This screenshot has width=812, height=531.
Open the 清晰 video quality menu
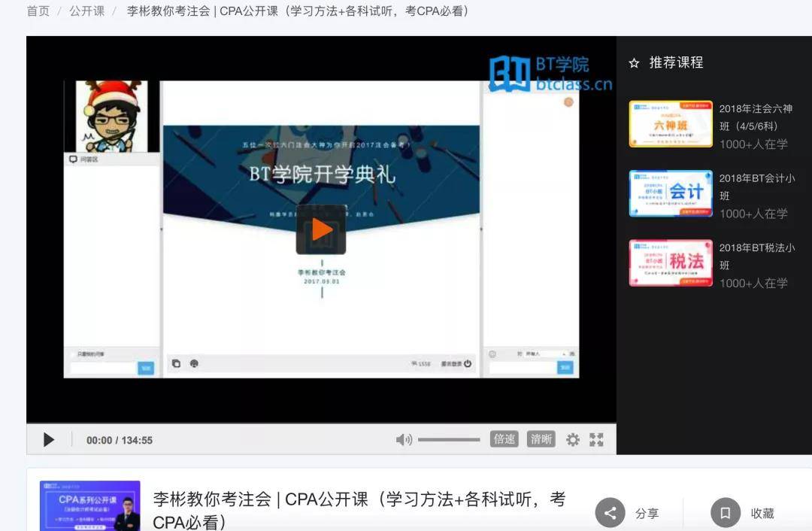[x=541, y=439]
